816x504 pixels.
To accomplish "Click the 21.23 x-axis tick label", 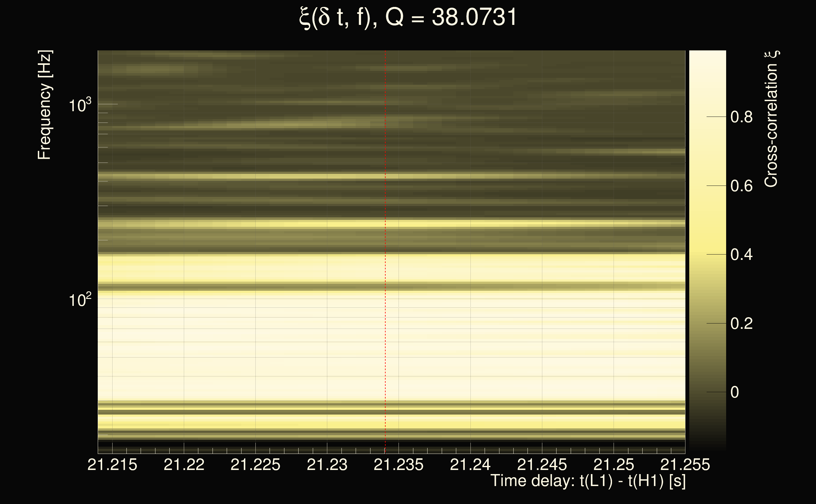I will pos(327,465).
